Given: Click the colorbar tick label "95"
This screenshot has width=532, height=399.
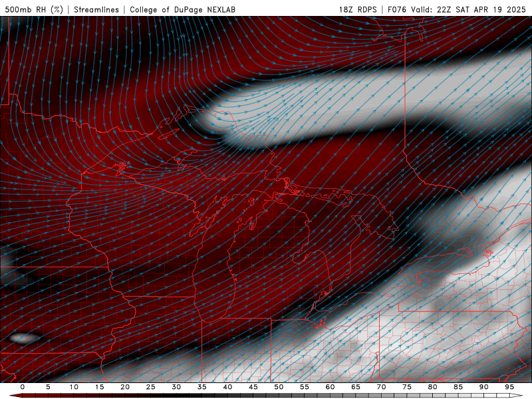Looking at the screenshot, I should (509, 387).
